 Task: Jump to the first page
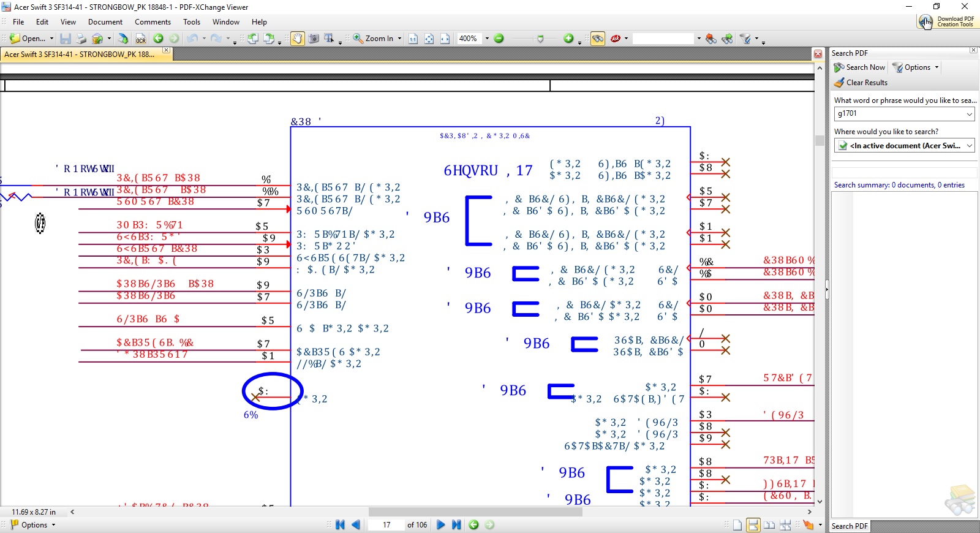(340, 525)
